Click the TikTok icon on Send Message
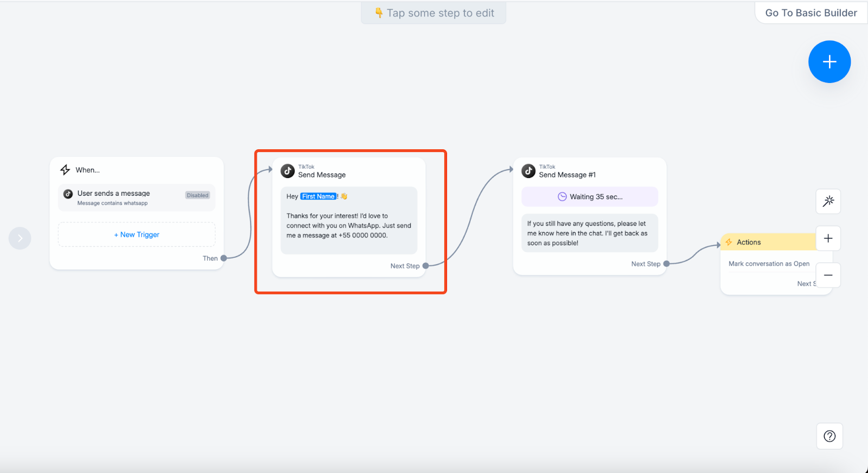 point(288,171)
